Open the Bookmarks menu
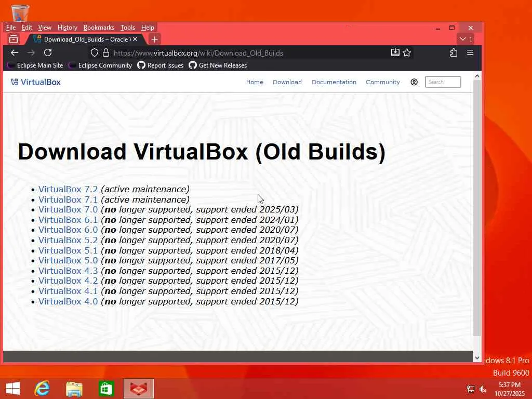This screenshot has width=532, height=399. 99,28
